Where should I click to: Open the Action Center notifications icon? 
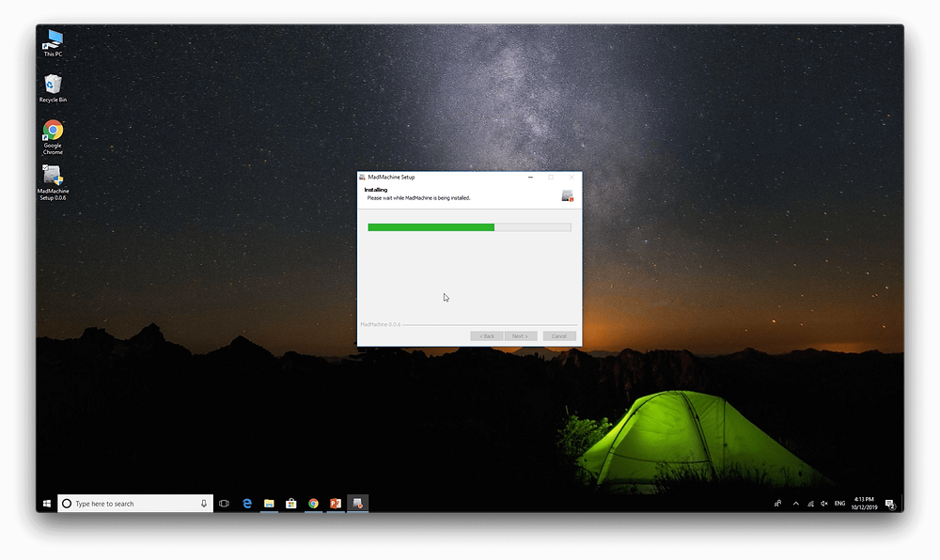point(891,505)
